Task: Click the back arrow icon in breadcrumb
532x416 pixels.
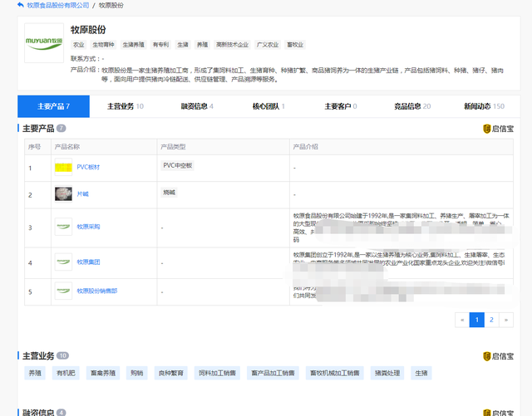Action: 20,5
